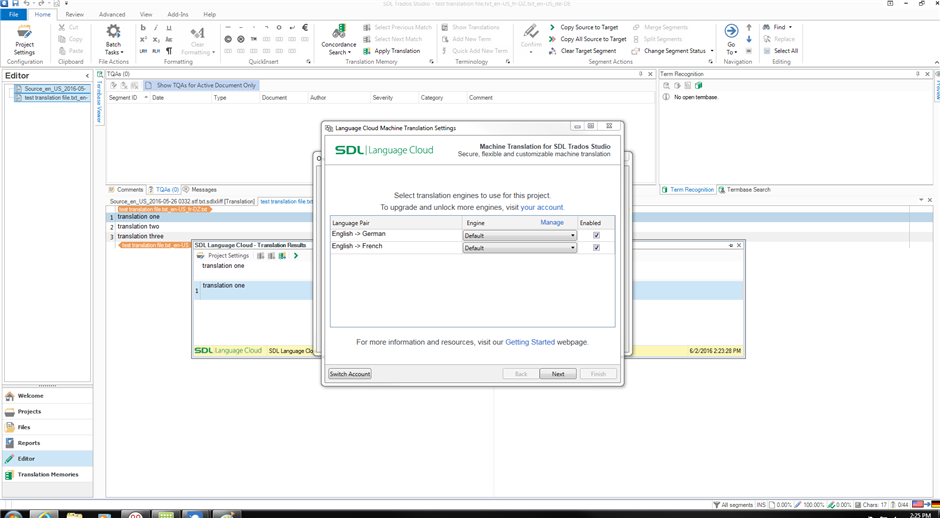Uncheck Enabled for English -> French
The image size is (940, 518).
(596, 248)
